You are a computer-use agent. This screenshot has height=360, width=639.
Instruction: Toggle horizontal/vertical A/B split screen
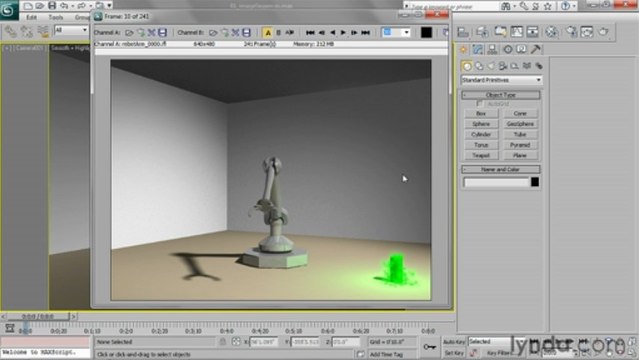click(289, 32)
